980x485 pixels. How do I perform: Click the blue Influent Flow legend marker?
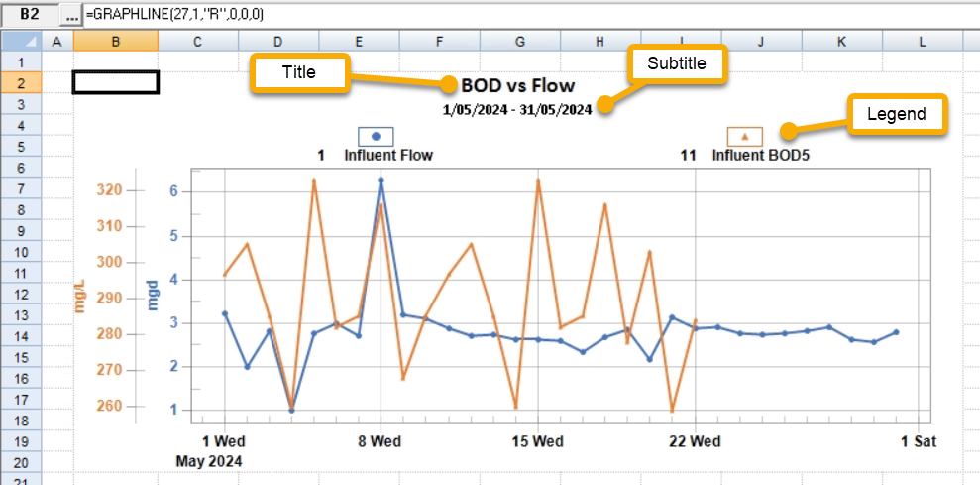[x=376, y=136]
